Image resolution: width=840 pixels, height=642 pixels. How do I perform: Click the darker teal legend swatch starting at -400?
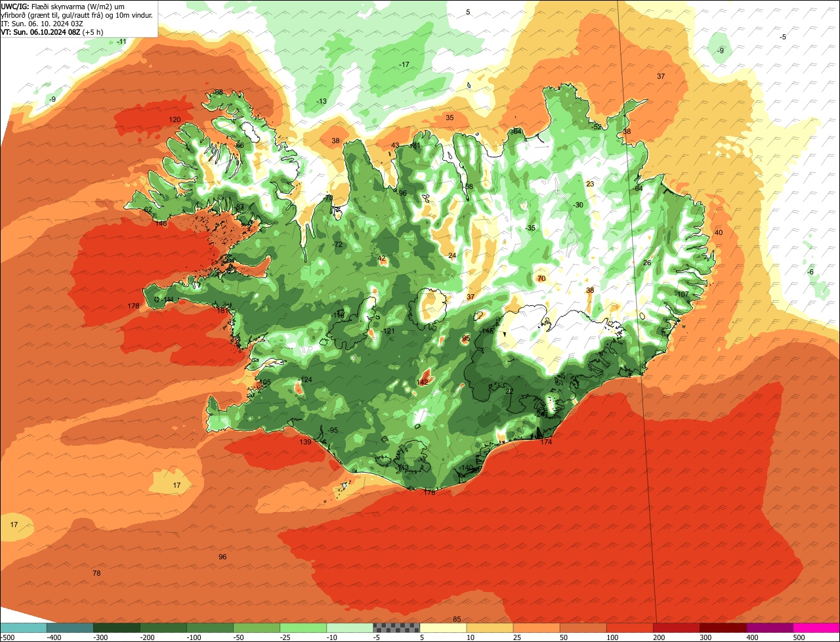click(x=70, y=628)
